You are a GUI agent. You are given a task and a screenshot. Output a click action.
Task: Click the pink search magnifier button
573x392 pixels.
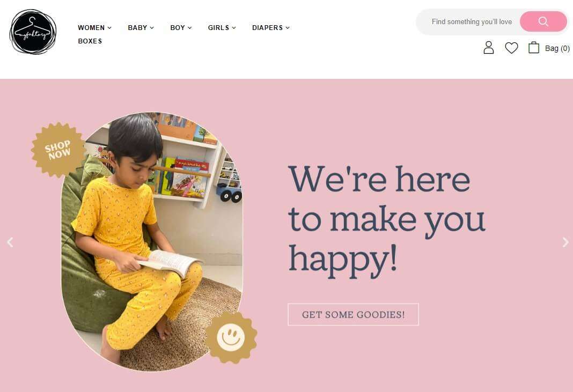point(543,21)
